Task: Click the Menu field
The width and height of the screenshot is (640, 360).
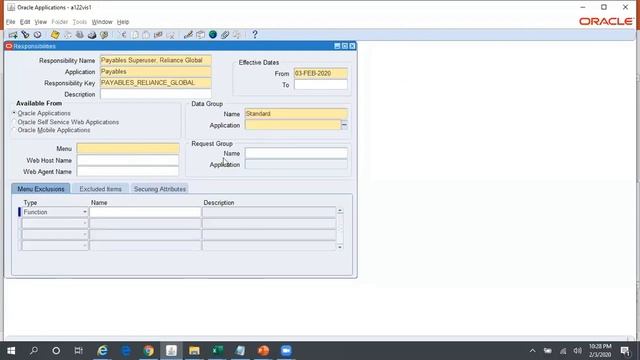Action: click(128, 149)
